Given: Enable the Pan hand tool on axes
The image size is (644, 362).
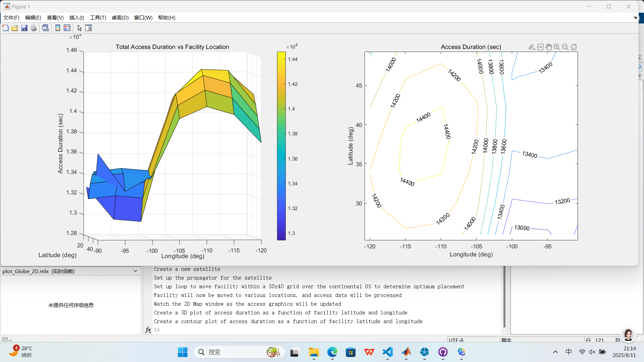Looking at the screenshot, I should tap(548, 47).
